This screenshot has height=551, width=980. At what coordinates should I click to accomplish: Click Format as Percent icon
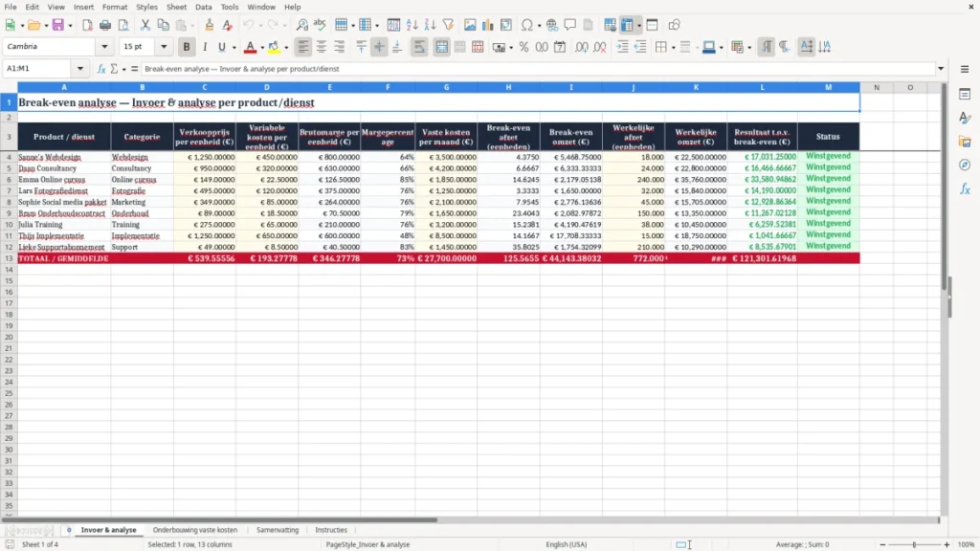[x=523, y=47]
